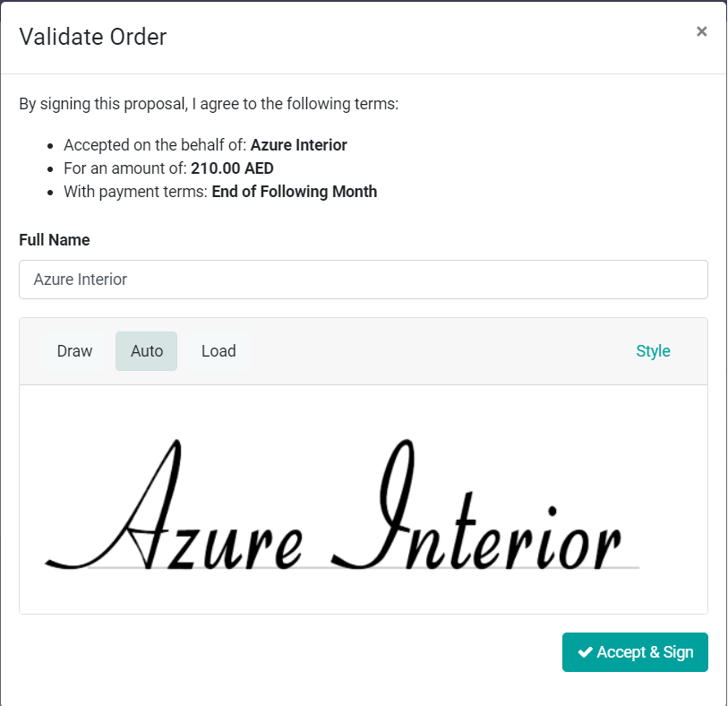Click the 210.00 AED amount text
Screen dimensions: 728x706
(232, 168)
